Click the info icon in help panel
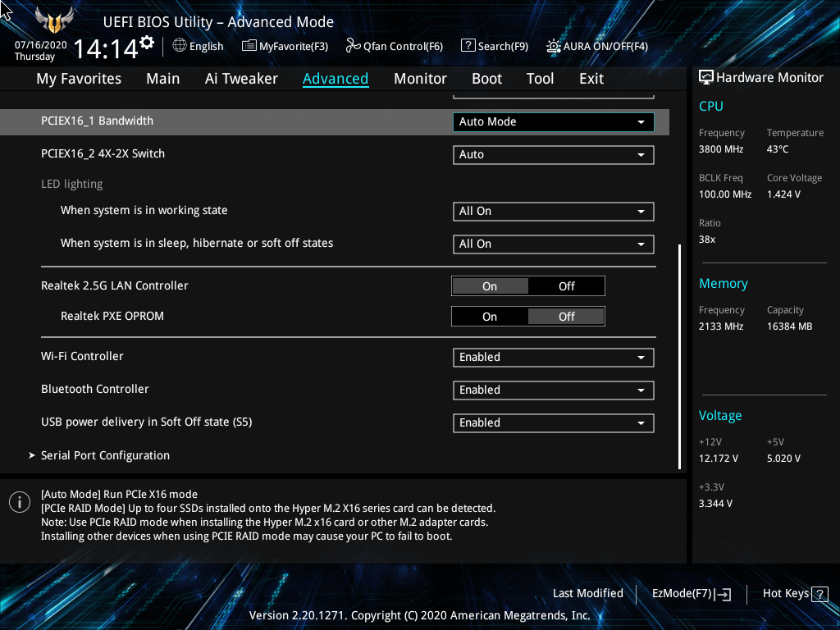 tap(20, 502)
